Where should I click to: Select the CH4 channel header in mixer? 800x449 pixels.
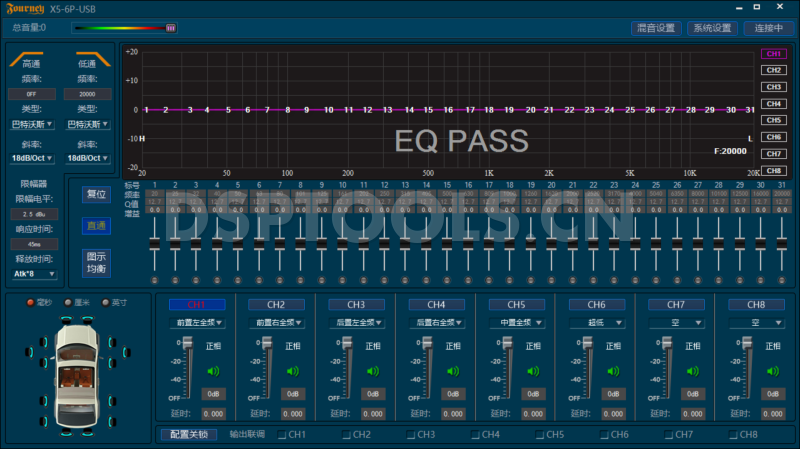[x=436, y=304]
